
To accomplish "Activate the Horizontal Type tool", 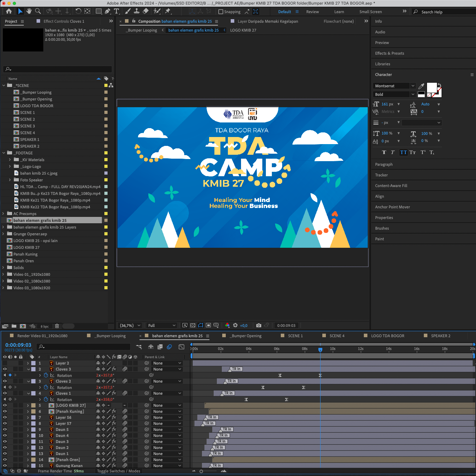I will [x=116, y=11].
